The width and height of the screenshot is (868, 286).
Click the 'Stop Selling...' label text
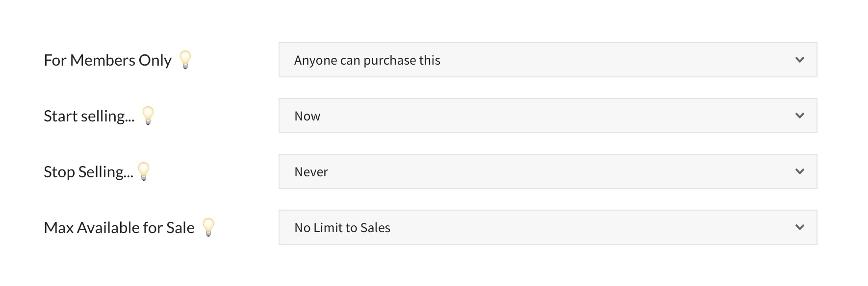(88, 172)
